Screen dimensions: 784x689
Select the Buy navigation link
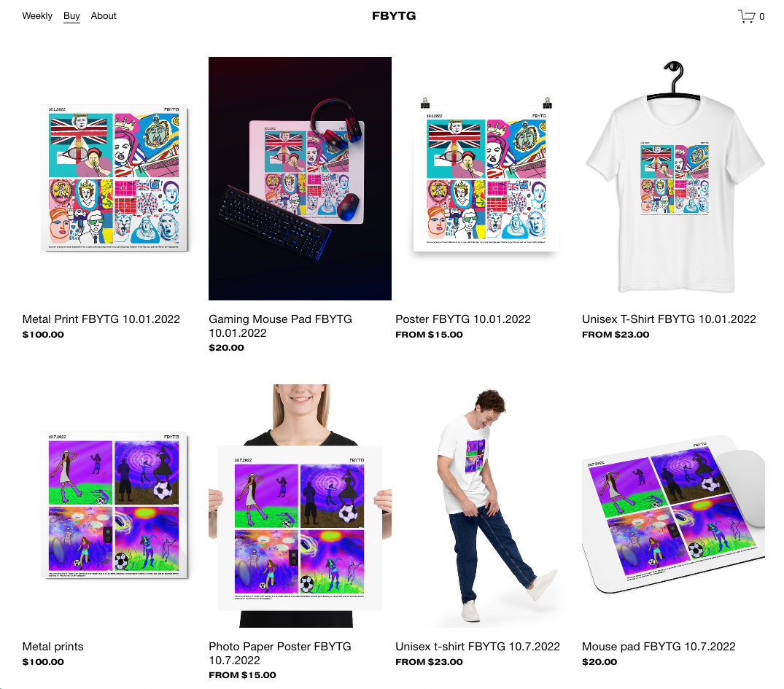pyautogui.click(x=71, y=16)
